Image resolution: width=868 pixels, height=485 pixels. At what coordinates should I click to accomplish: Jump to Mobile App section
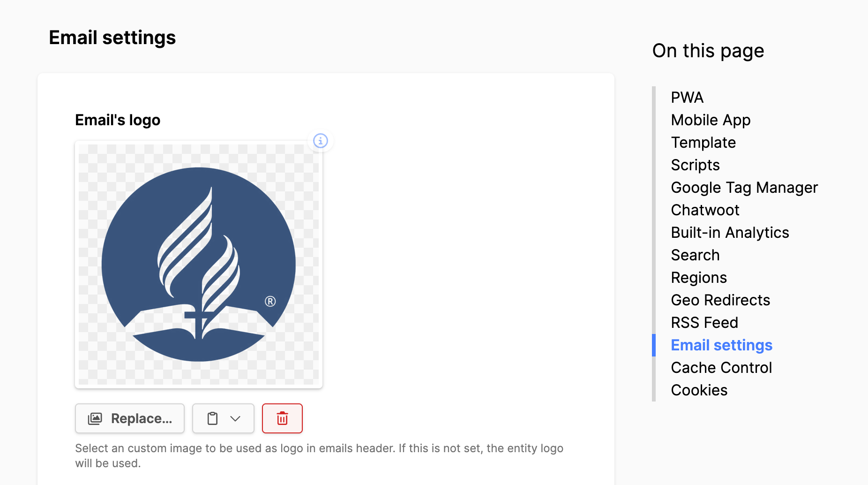tap(711, 120)
